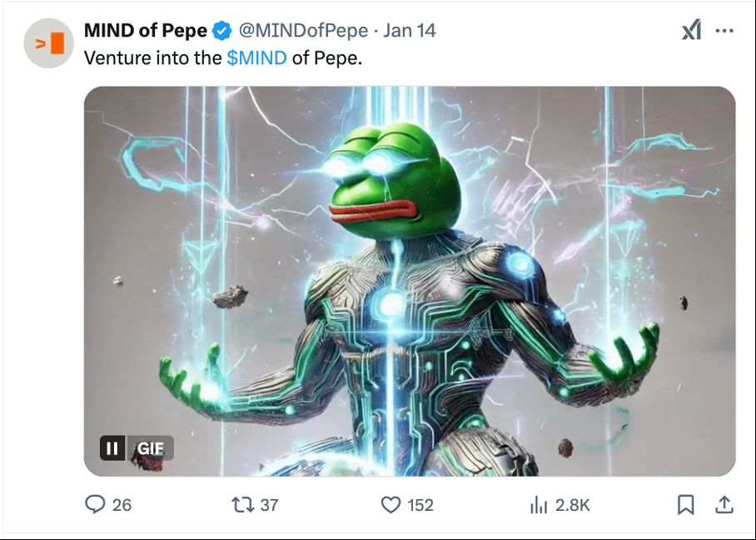Click the reply speech bubble icon
756x540 pixels.
tap(97, 504)
